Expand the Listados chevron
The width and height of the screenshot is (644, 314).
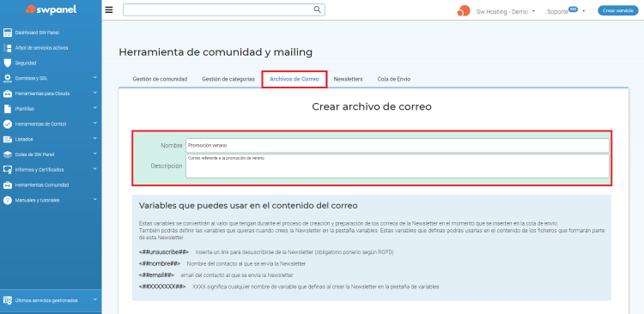click(94, 138)
